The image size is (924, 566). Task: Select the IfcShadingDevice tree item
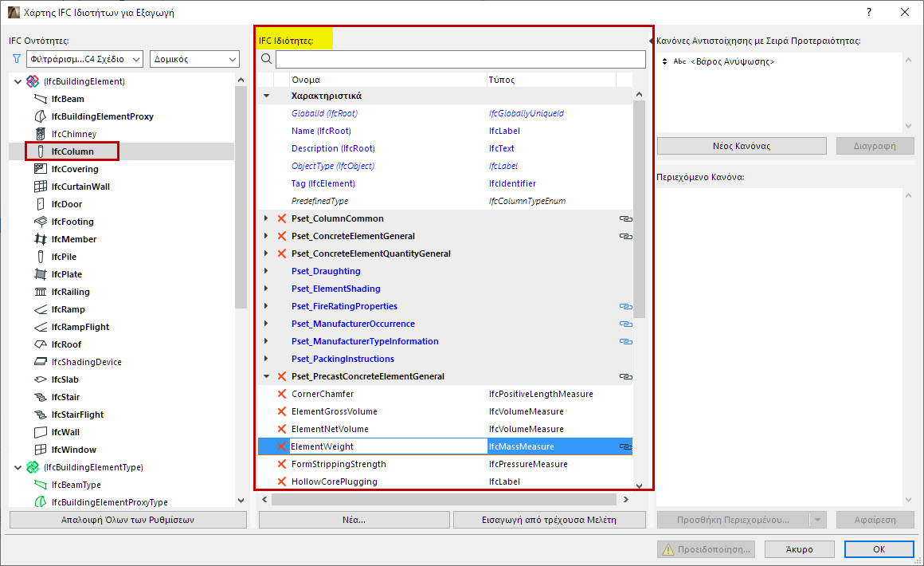pos(86,362)
